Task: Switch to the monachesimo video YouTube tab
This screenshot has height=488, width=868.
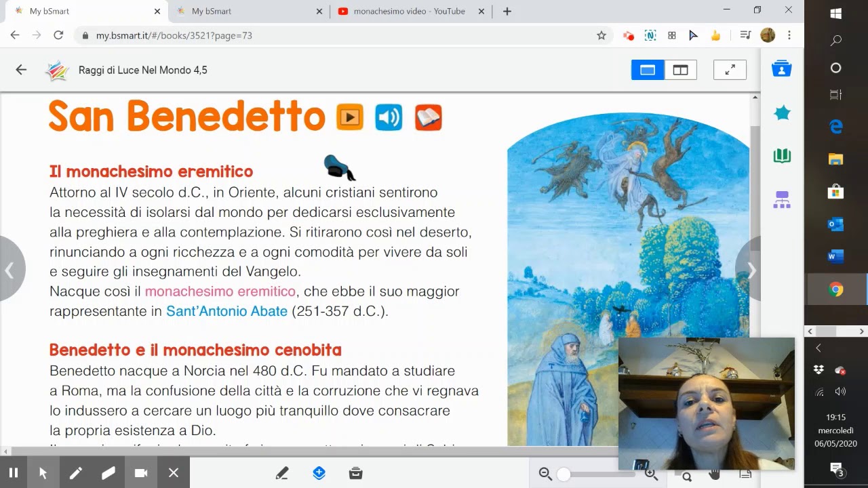Action: pyautogui.click(x=410, y=12)
